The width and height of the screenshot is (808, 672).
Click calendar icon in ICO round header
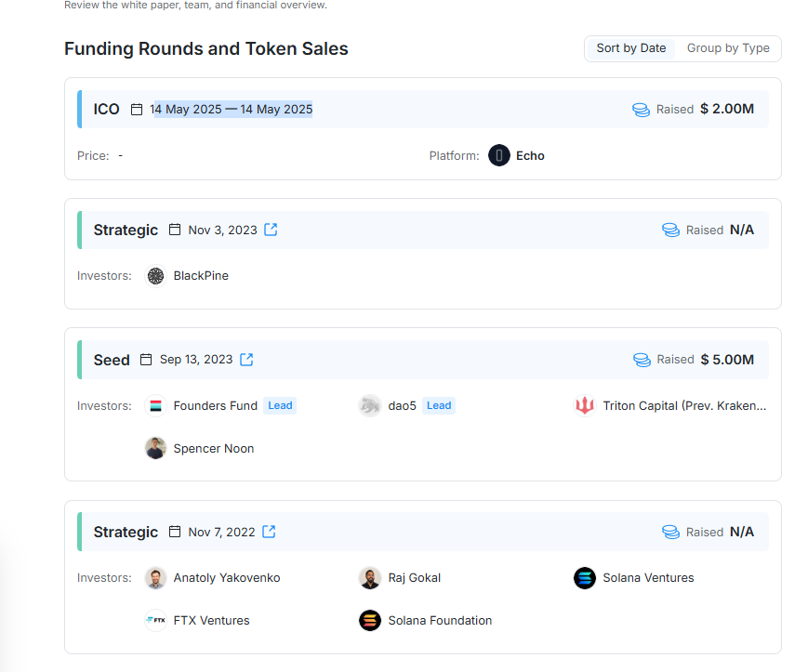point(137,109)
